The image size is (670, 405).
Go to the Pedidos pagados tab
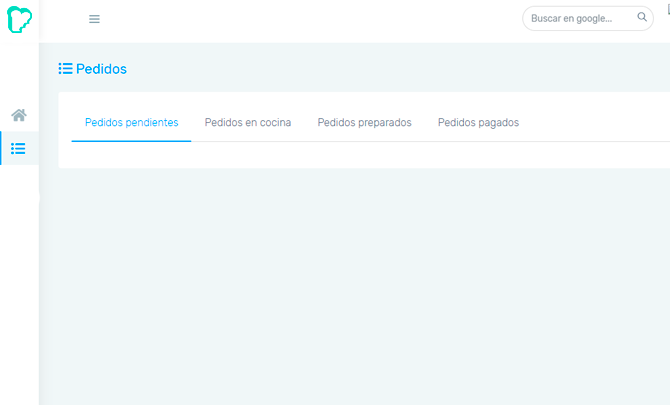point(478,123)
